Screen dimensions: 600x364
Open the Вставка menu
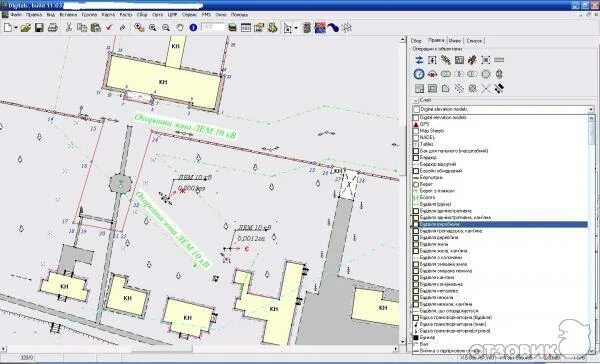click(x=68, y=15)
